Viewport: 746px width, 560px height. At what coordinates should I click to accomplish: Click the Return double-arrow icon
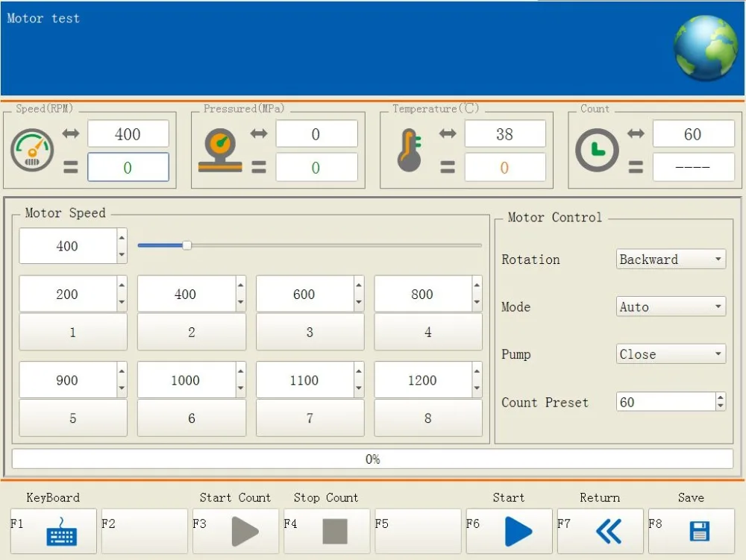coord(609,532)
